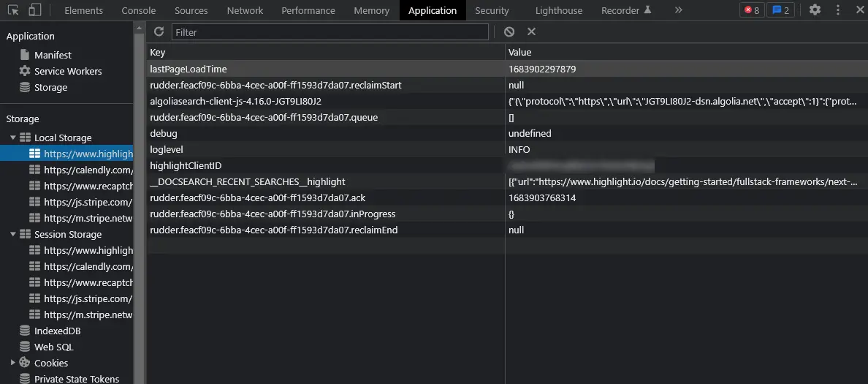This screenshot has width=868, height=384.
Task: Click the red error count badge
Action: click(752, 10)
